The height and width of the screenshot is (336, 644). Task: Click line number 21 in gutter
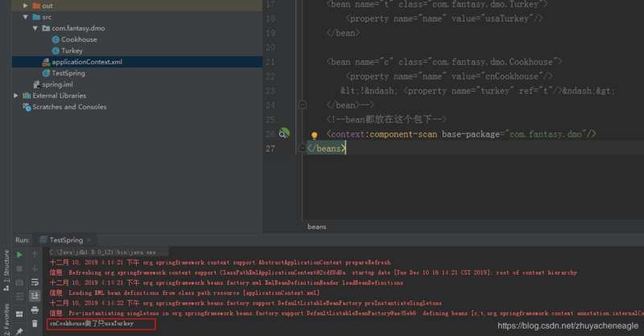270,62
